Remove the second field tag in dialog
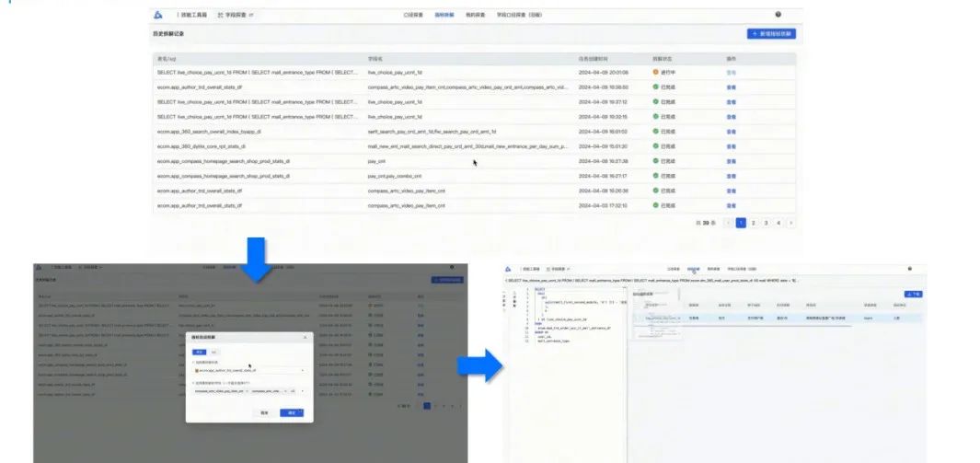Screen dimensions: 980x463 click(285, 391)
